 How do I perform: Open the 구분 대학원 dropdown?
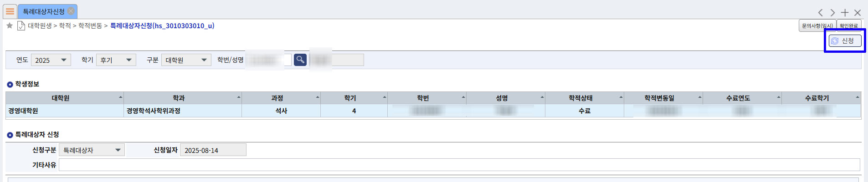pos(186,60)
